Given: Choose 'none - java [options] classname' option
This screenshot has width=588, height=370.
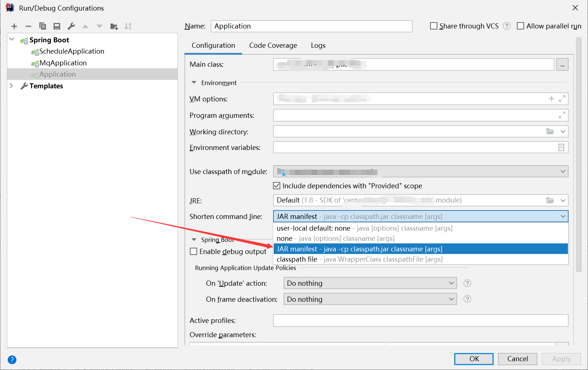Looking at the screenshot, I should coord(421,239).
